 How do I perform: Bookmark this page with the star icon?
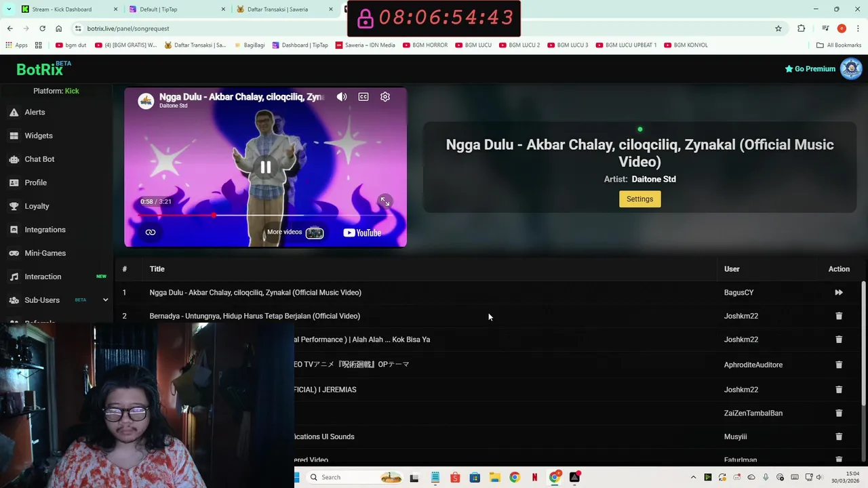click(x=778, y=28)
